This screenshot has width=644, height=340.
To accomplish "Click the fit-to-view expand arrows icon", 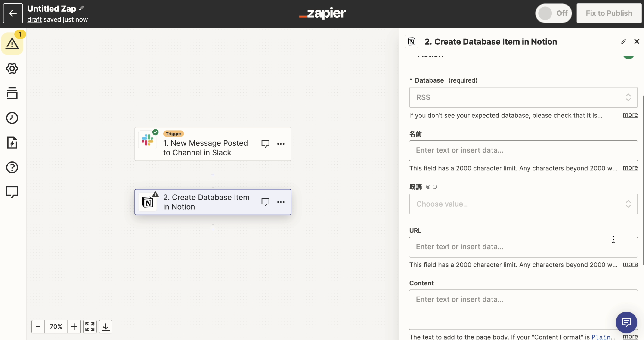I will (x=90, y=327).
